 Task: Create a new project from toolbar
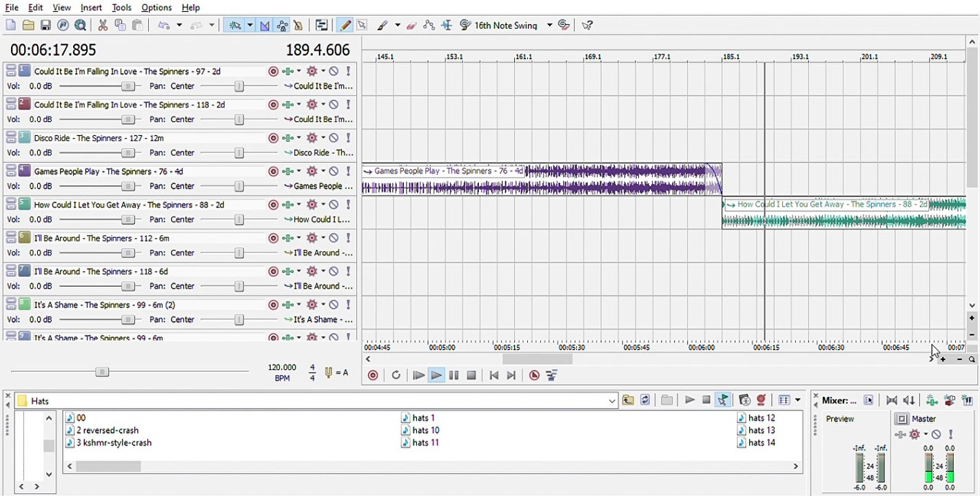tap(11, 25)
